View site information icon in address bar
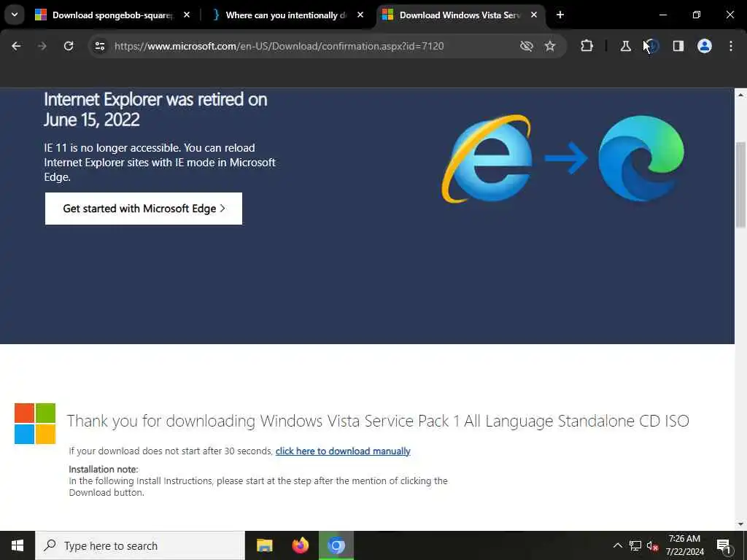Image resolution: width=747 pixels, height=560 pixels. point(99,46)
